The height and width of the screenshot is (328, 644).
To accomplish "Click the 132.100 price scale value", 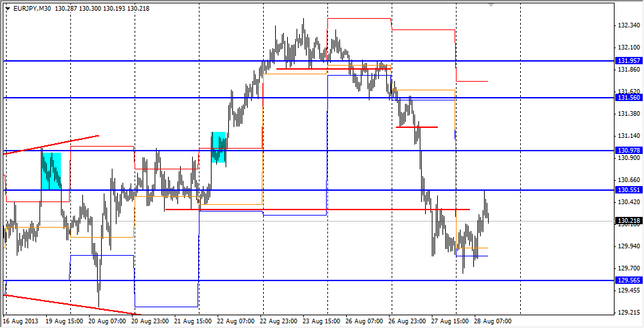I will 629,48.
